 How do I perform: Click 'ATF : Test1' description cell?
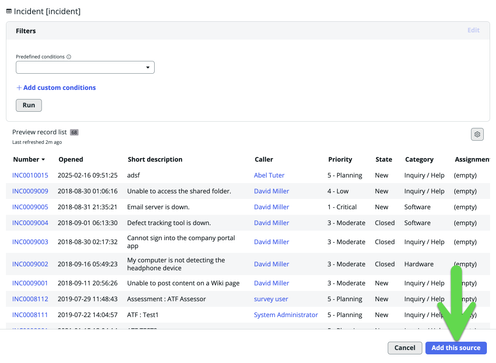(143, 315)
